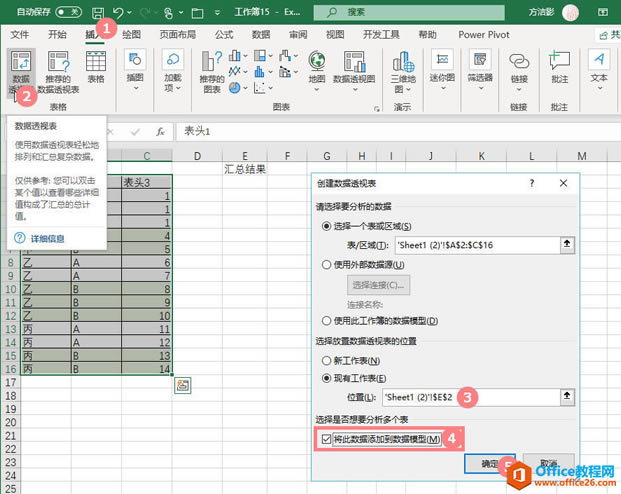The image size is (621, 494).
Task: Insert a Link (链接)
Action: [x=519, y=71]
